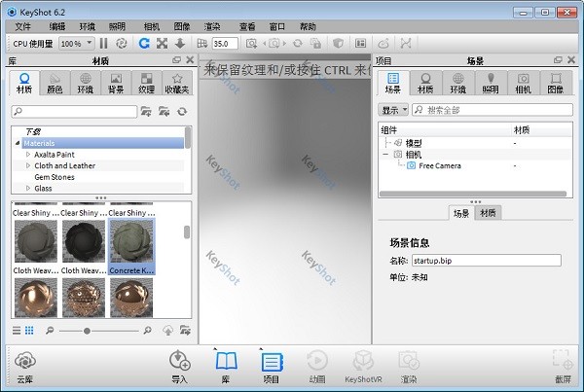
Task: Open the Animation (动画) panel
Action: (317, 367)
